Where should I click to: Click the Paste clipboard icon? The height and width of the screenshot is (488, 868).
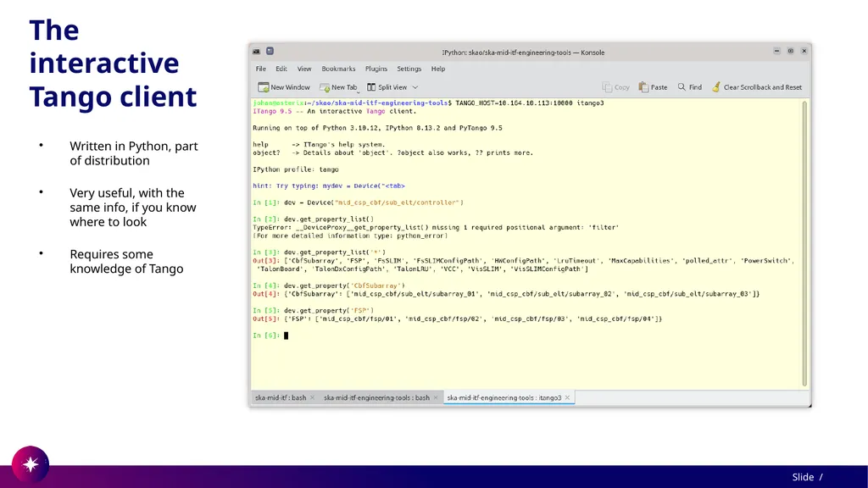643,87
